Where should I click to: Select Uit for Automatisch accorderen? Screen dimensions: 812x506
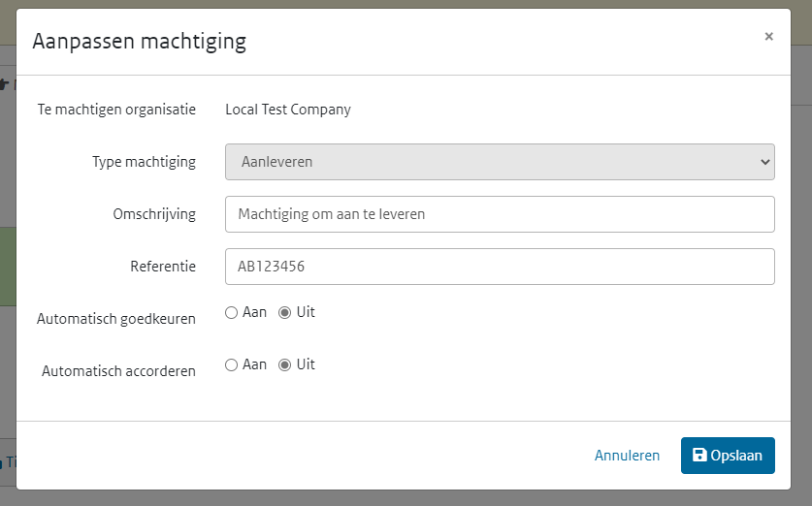[x=285, y=365]
